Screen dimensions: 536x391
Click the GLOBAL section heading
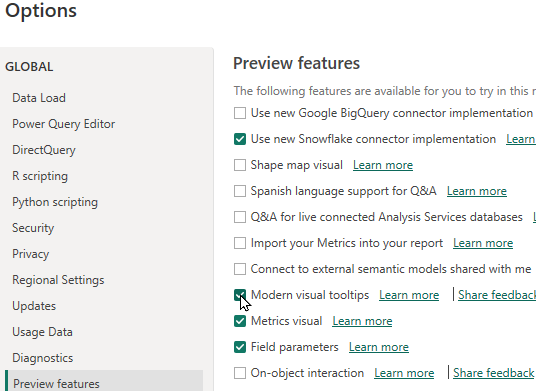[x=29, y=67]
